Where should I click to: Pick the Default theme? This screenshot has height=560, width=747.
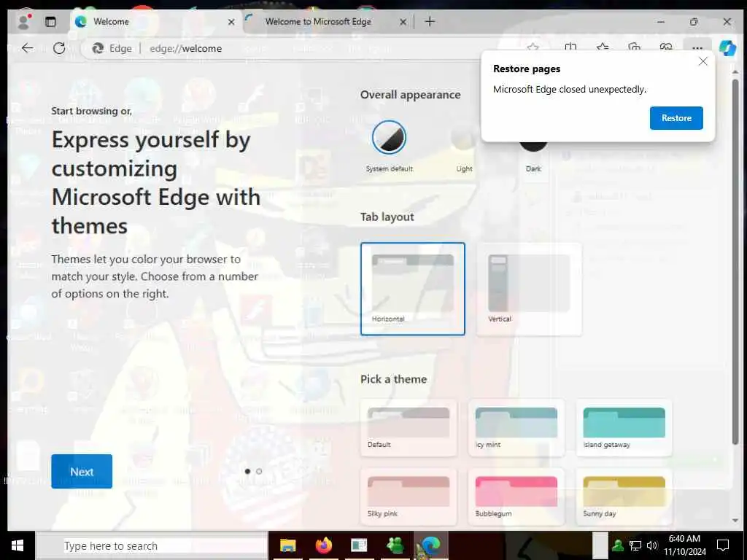[x=409, y=427]
